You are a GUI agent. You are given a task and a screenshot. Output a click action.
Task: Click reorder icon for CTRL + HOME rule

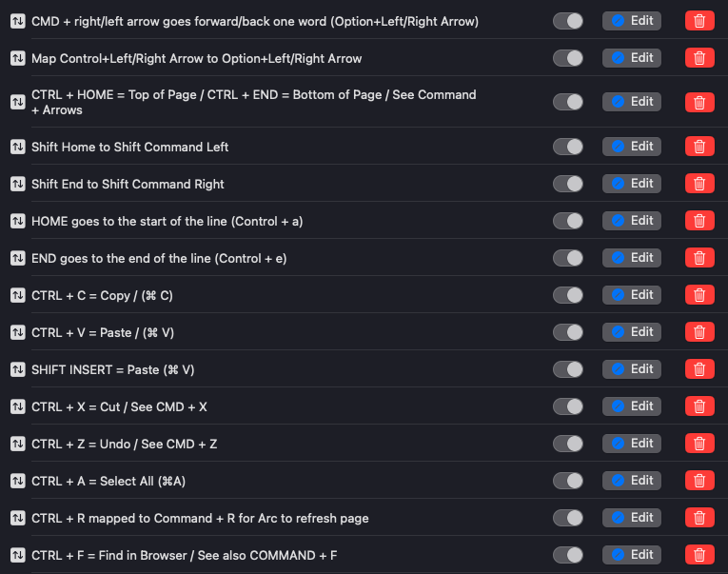(18, 102)
